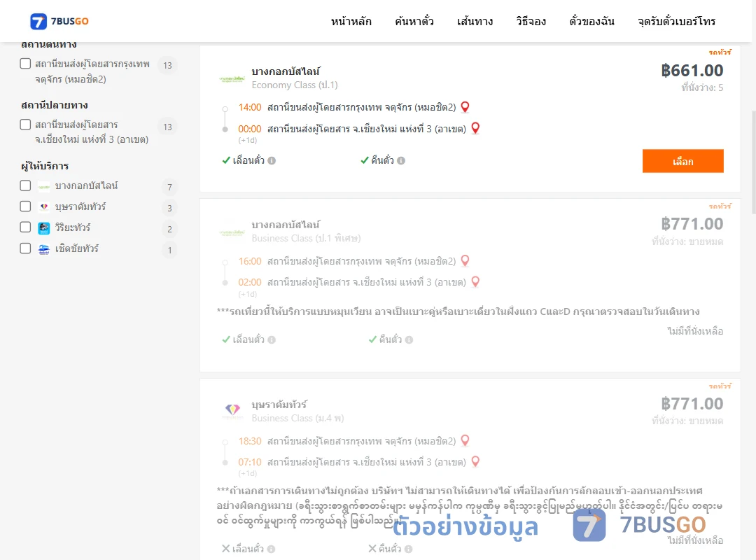Click บุษราคัมทัวร์ diamond logo on trip card
The width and height of the screenshot is (756, 560).
(232, 410)
